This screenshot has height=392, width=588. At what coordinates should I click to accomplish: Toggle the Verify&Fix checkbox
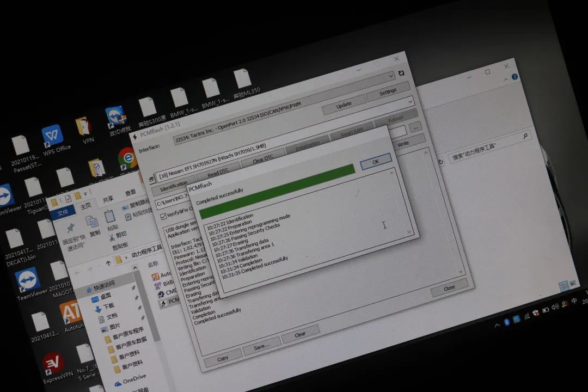163,217
